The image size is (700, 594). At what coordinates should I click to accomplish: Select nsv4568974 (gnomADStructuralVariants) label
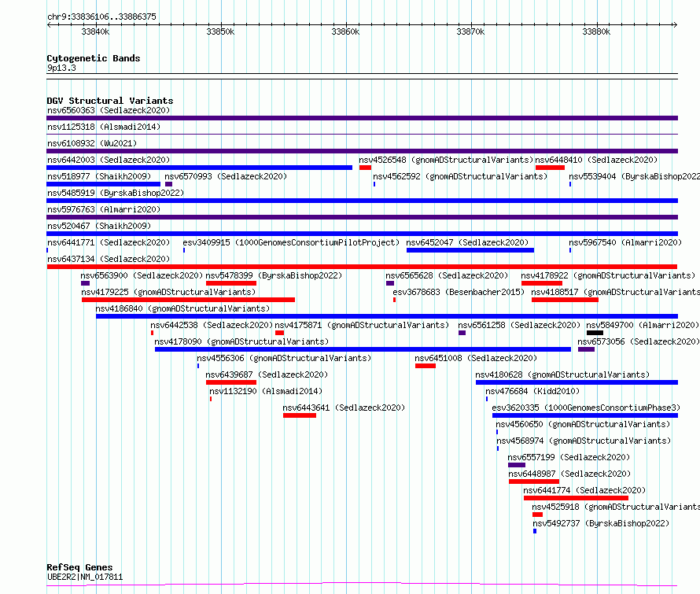tap(584, 441)
